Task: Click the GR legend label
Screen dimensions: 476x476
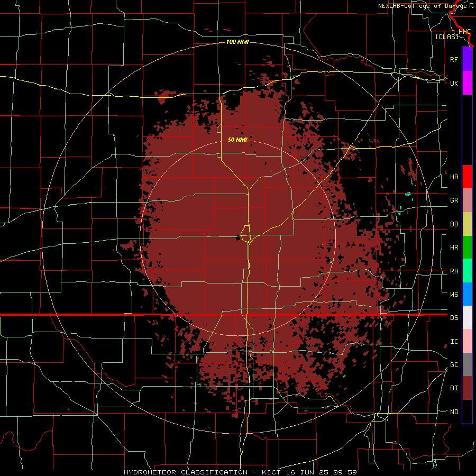Action: tap(454, 200)
